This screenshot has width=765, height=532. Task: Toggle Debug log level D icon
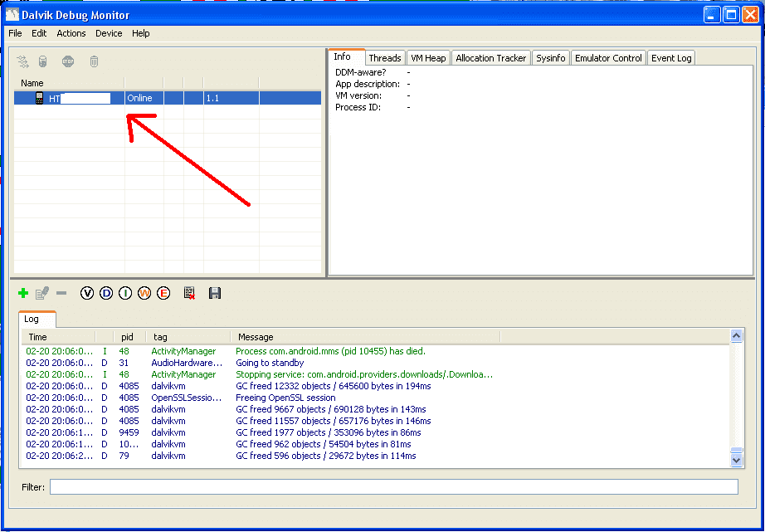click(x=106, y=293)
